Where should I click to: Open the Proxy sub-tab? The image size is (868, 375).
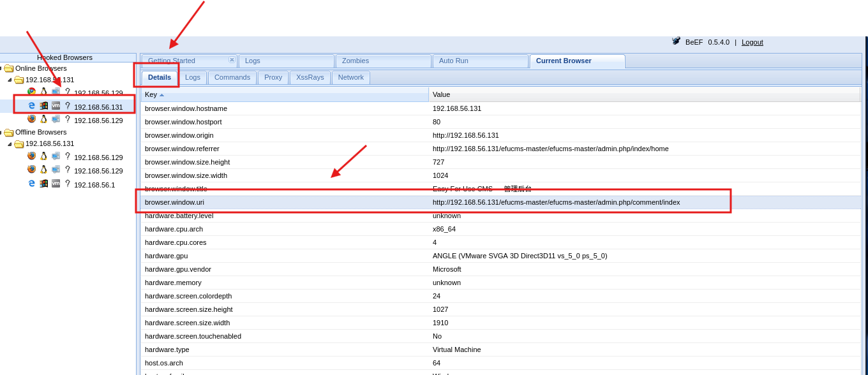pos(273,77)
